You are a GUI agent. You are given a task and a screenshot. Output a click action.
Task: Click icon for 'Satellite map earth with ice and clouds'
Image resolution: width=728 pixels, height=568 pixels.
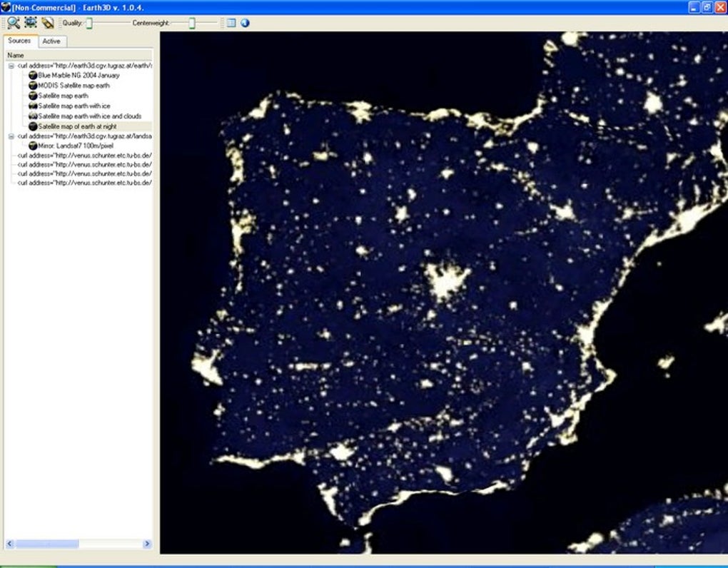point(33,116)
